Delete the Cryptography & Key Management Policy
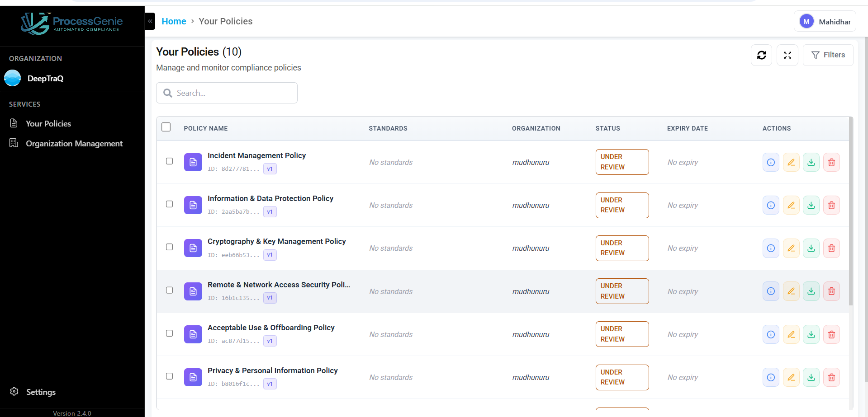This screenshot has height=417, width=868. (x=831, y=248)
